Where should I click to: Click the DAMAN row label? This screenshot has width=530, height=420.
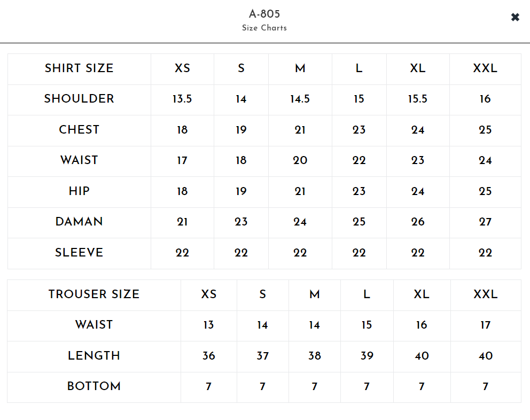pyautogui.click(x=79, y=222)
